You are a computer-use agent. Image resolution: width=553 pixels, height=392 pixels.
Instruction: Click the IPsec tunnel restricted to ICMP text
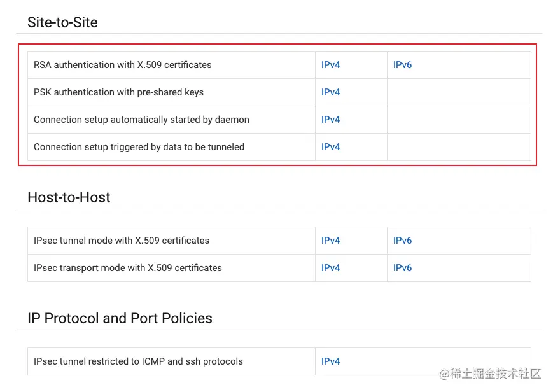click(138, 361)
